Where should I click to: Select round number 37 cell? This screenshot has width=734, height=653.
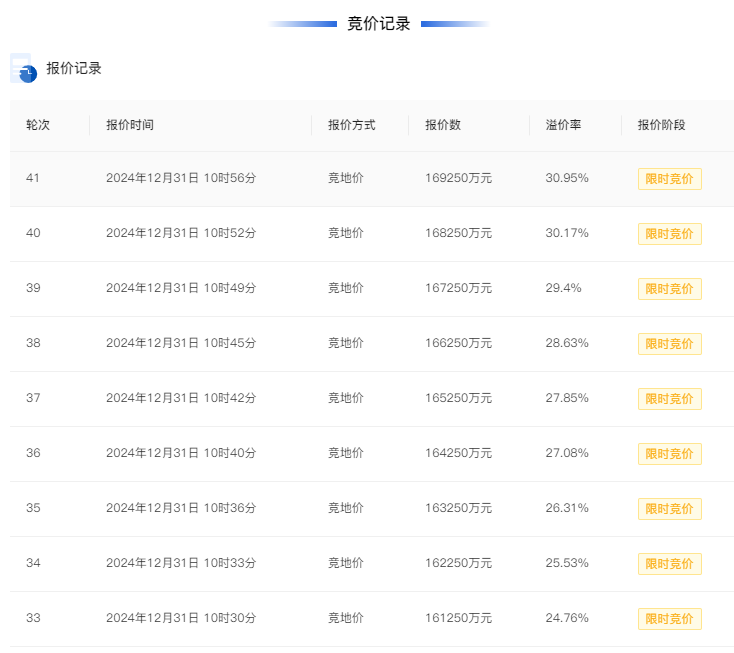click(33, 398)
